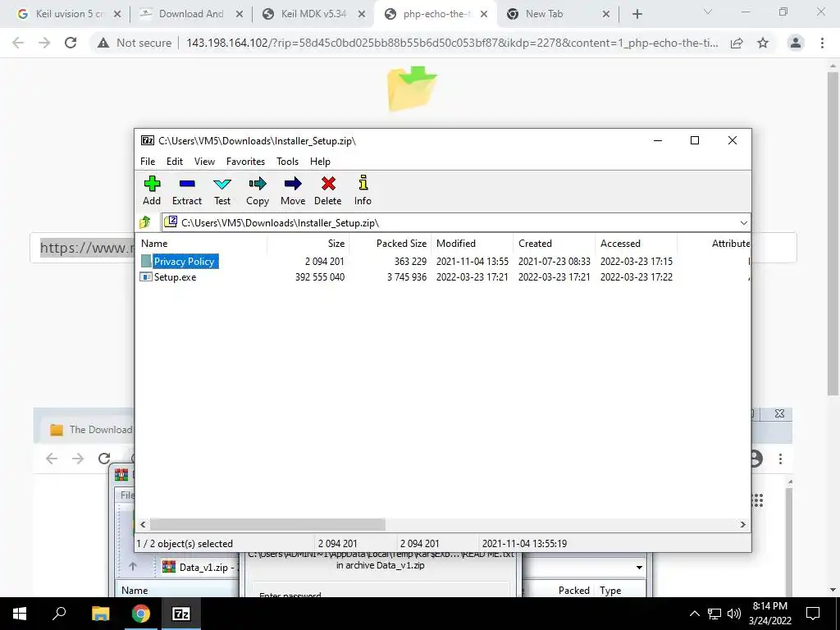
Task: Go up one folder level in 7-Zip
Action: [x=144, y=222]
